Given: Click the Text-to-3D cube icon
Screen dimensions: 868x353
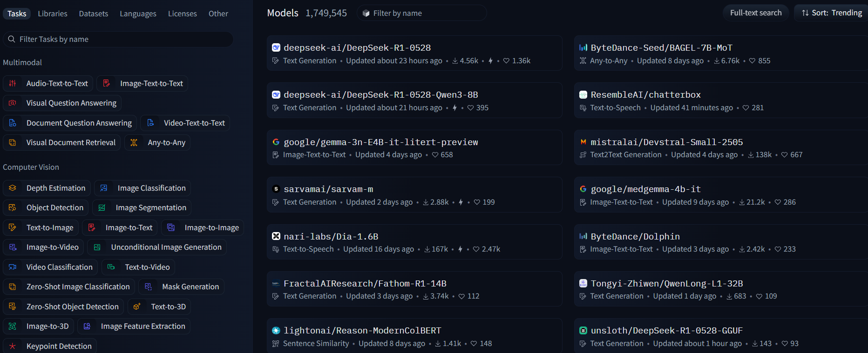Looking at the screenshot, I should [137, 306].
